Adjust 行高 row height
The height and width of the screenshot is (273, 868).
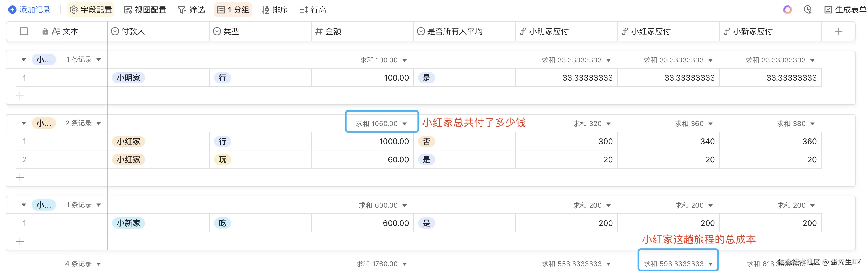click(313, 10)
